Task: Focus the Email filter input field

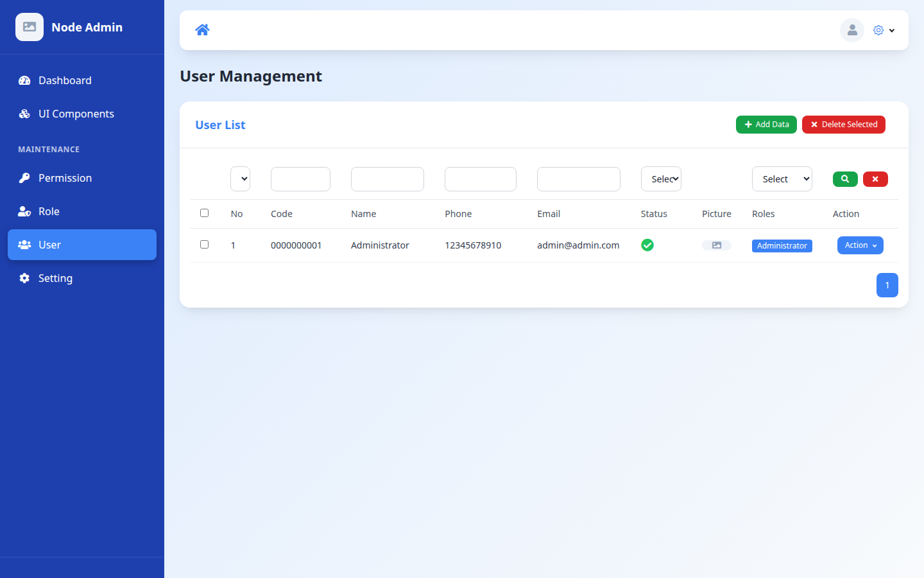Action: [x=579, y=179]
